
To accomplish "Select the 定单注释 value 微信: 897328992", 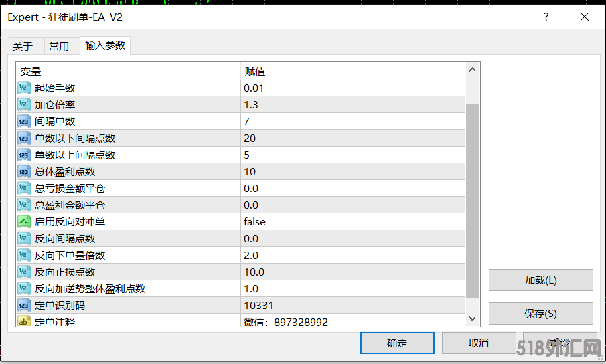I will (286, 322).
